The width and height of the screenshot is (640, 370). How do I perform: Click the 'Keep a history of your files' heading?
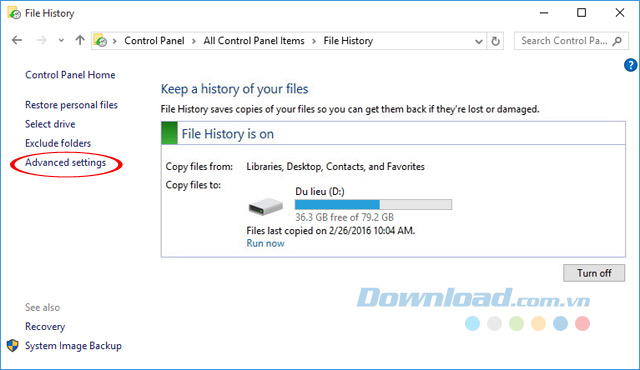pos(234,89)
